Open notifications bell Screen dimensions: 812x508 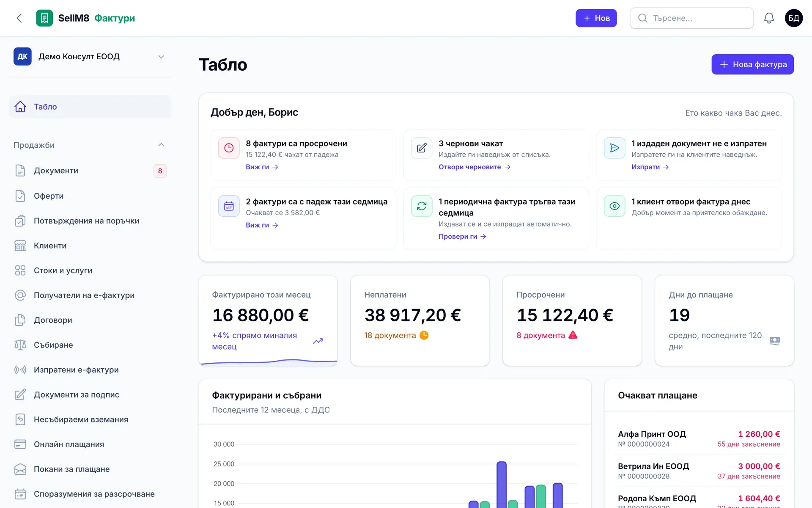coord(769,18)
